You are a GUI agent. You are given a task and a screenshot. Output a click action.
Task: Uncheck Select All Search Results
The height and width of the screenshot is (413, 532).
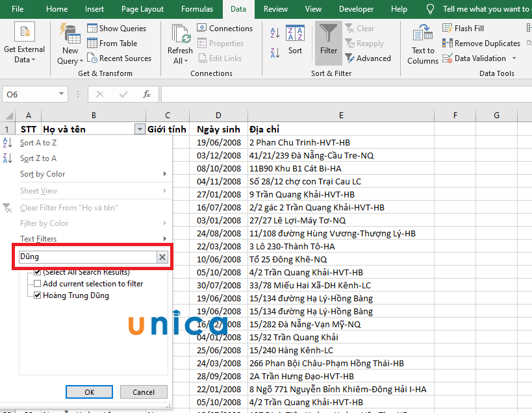pos(37,271)
